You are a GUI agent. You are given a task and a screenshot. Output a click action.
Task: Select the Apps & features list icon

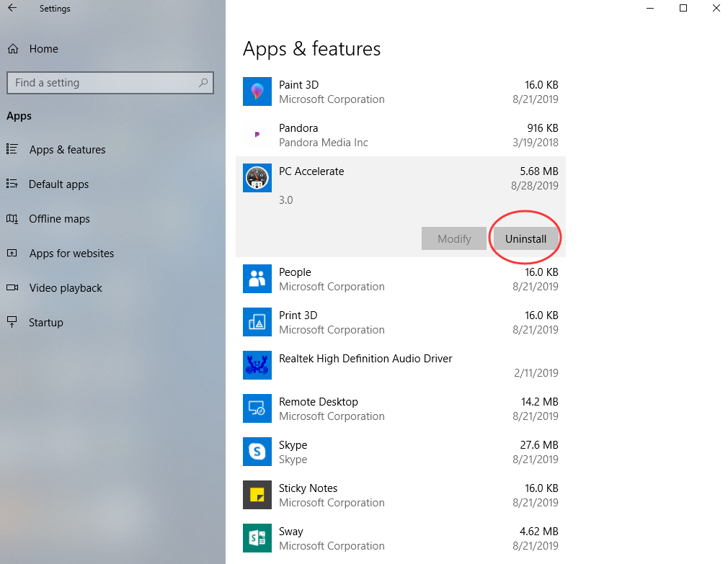tap(12, 149)
